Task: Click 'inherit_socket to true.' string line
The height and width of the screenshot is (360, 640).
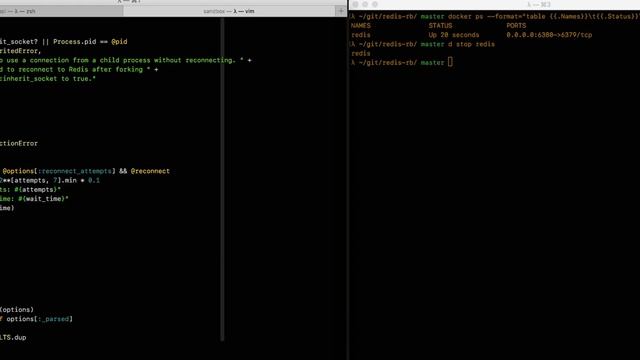Action: pyautogui.click(x=48, y=78)
